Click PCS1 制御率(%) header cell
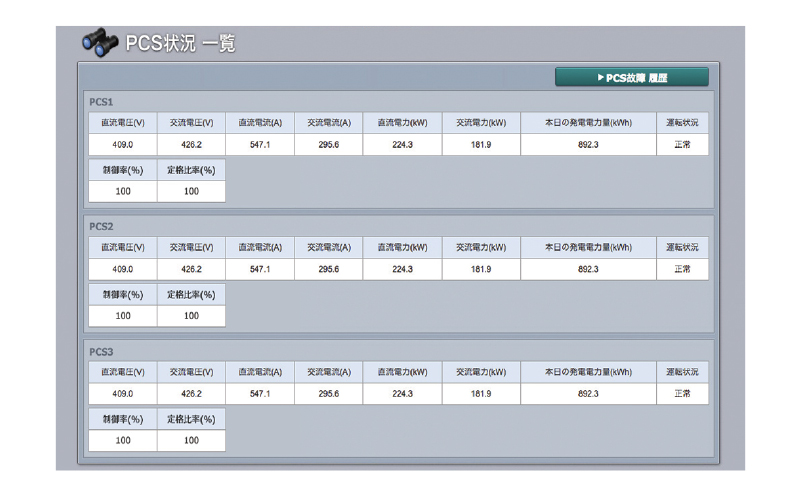Screen dimensions: 800x500 (123, 170)
